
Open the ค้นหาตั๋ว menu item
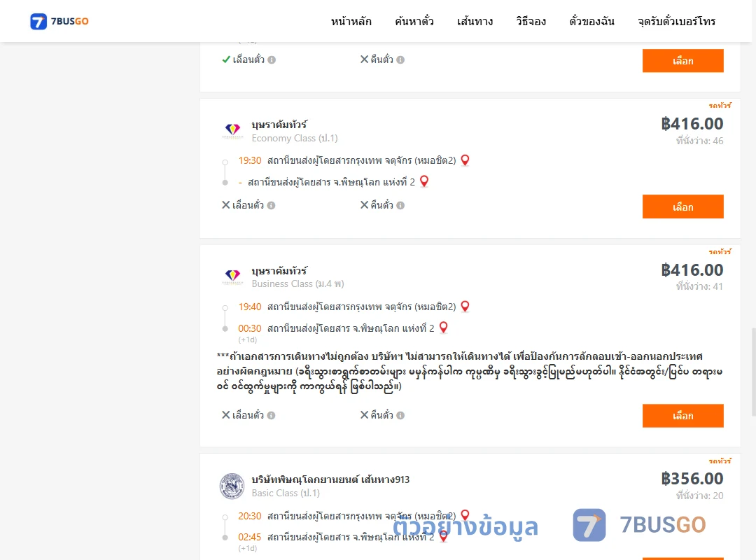click(x=414, y=21)
